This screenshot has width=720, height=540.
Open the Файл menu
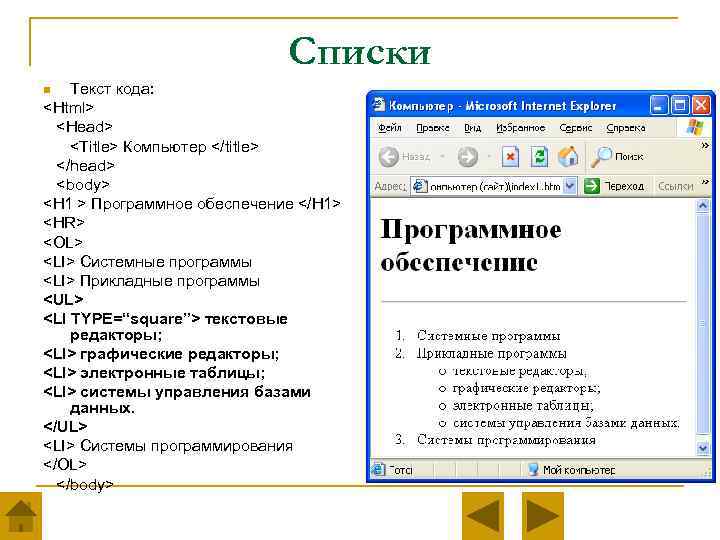(x=389, y=128)
